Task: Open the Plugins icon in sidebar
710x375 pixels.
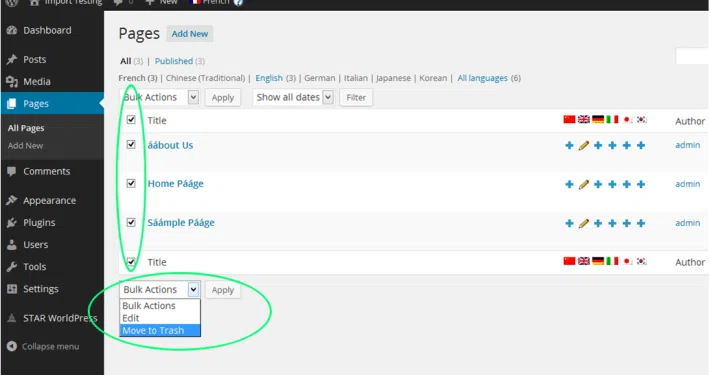Action: 12,222
